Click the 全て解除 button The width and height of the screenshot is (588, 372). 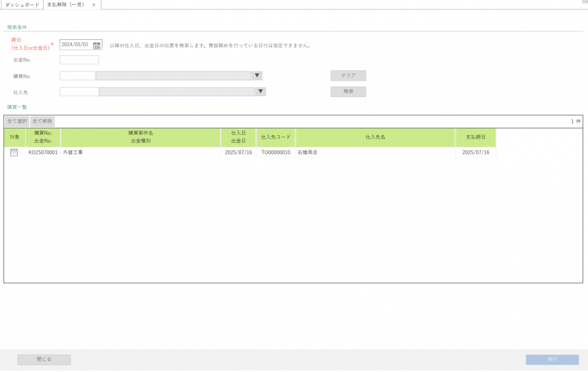point(43,121)
